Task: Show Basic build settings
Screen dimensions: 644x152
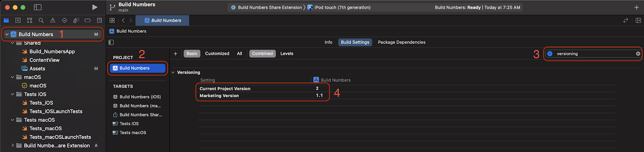Action: pyautogui.click(x=192, y=54)
